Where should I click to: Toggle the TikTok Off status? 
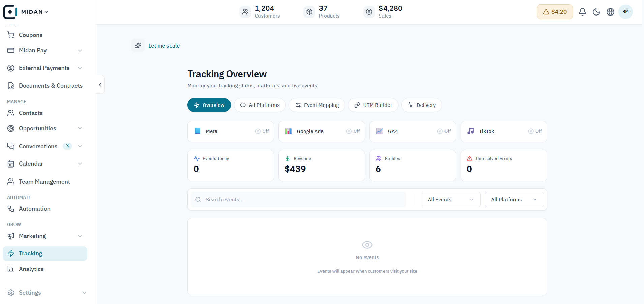535,131
